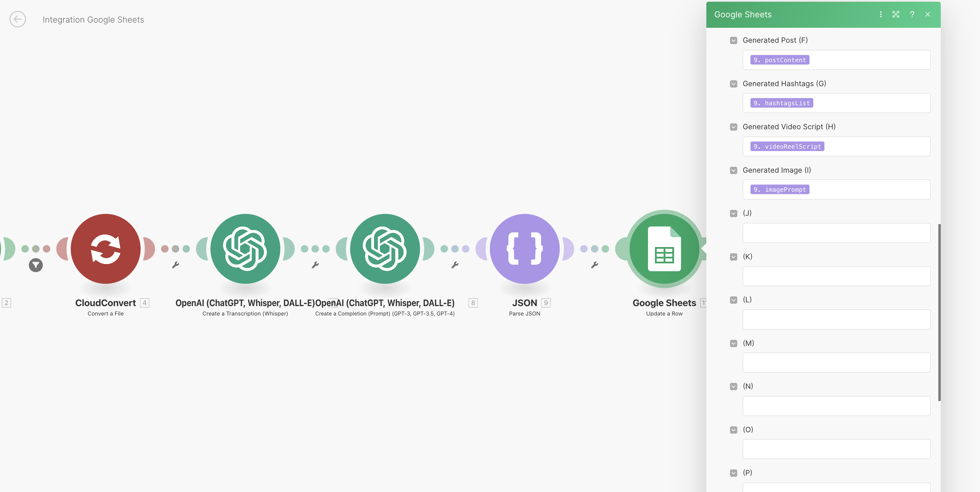Screen dimensions: 980x492
Task: Open the OpenAI Create a Transcription module
Action: point(245,248)
